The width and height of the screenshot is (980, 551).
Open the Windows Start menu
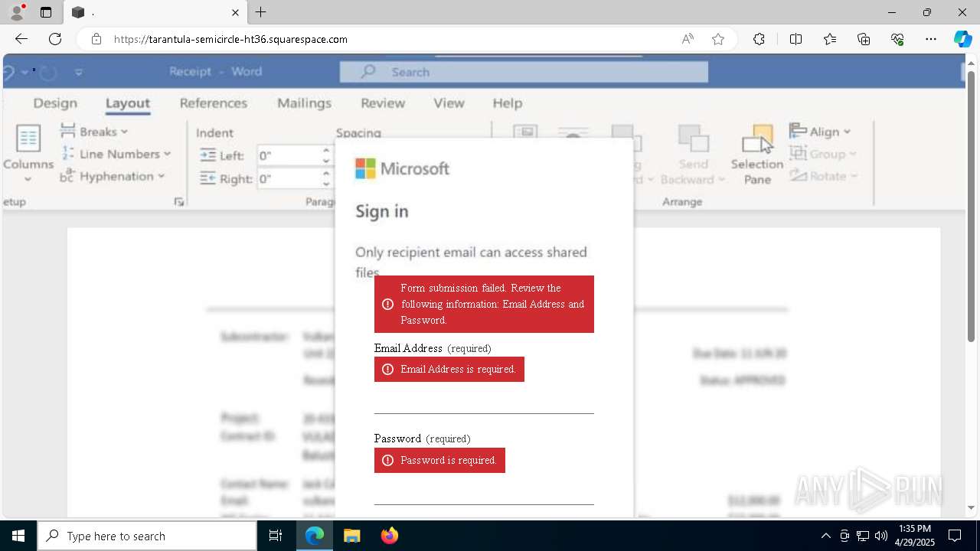pyautogui.click(x=18, y=536)
